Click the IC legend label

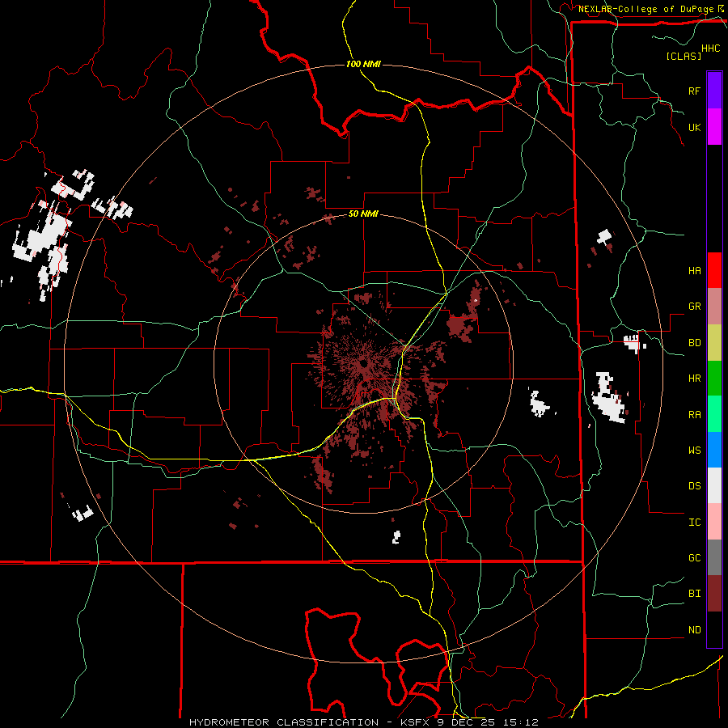coord(694,523)
